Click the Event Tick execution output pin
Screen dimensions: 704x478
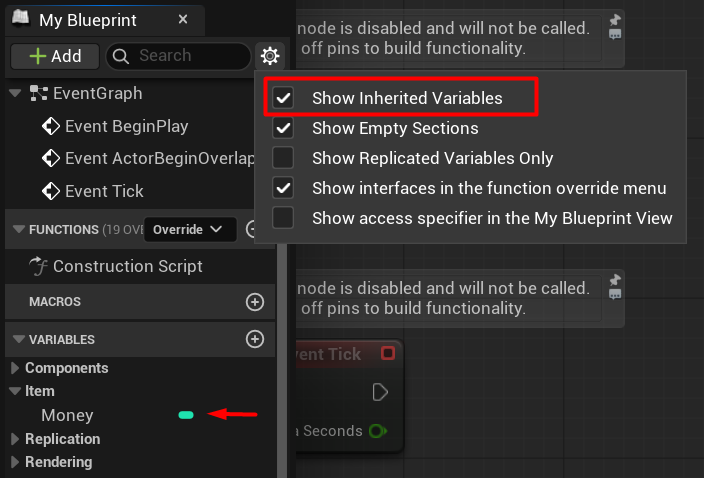click(x=380, y=392)
